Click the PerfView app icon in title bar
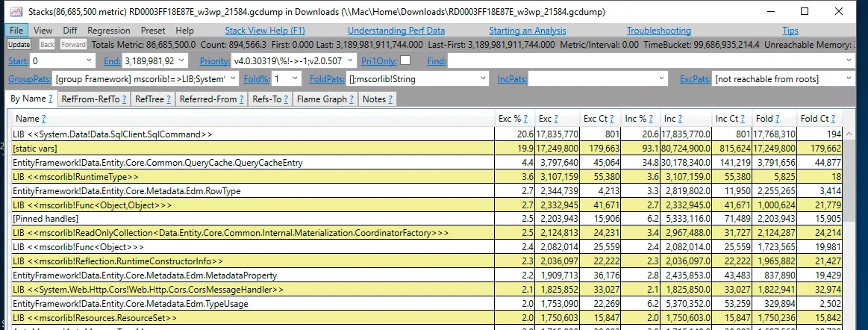Screen dimensions: 868x330 16,11
